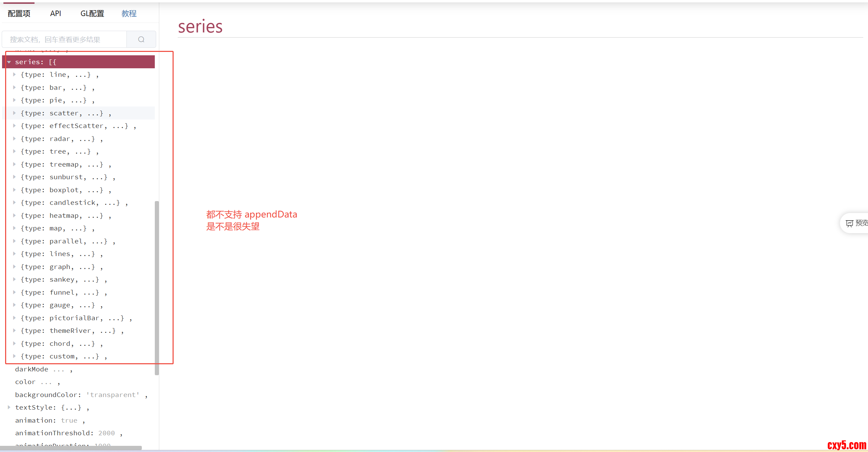Switch to the API tab
This screenshot has width=868, height=452.
click(55, 14)
